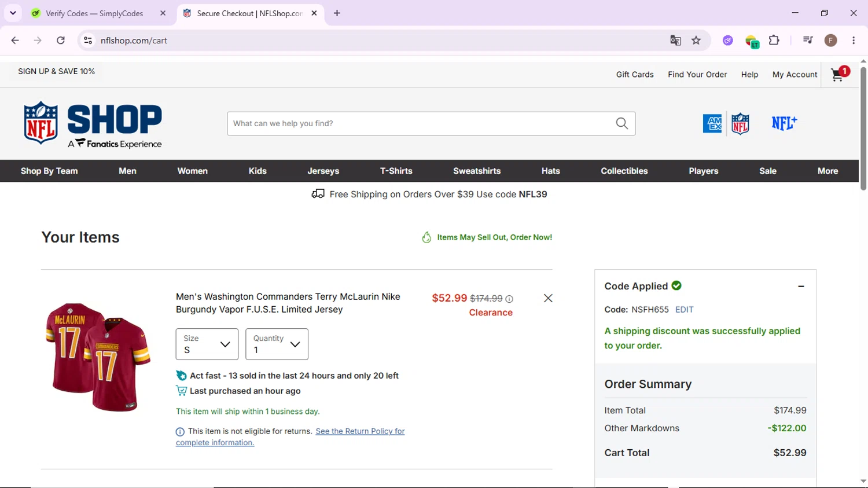
Task: View site information icon in address bar
Action: click(88, 41)
